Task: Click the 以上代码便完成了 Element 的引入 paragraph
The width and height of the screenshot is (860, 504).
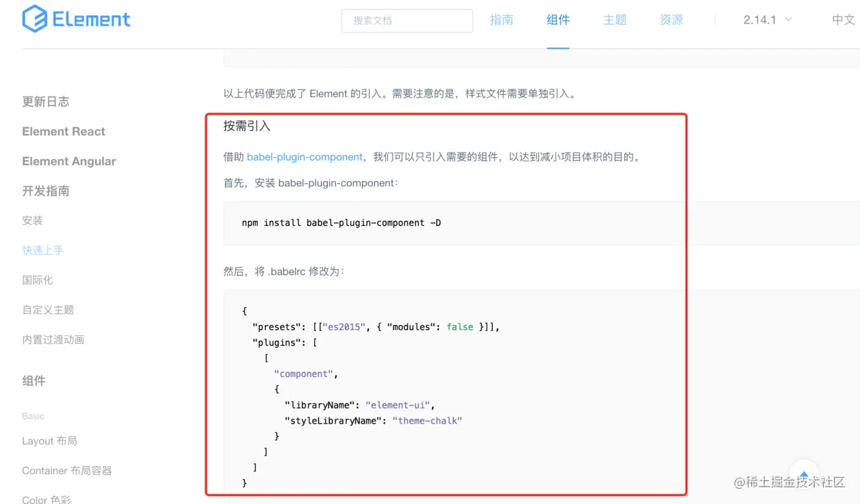Action: click(399, 94)
